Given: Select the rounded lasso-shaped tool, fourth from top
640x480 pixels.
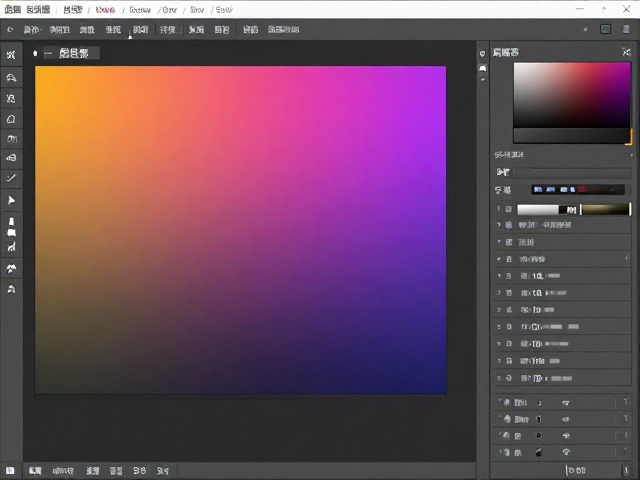Looking at the screenshot, I should (x=11, y=119).
